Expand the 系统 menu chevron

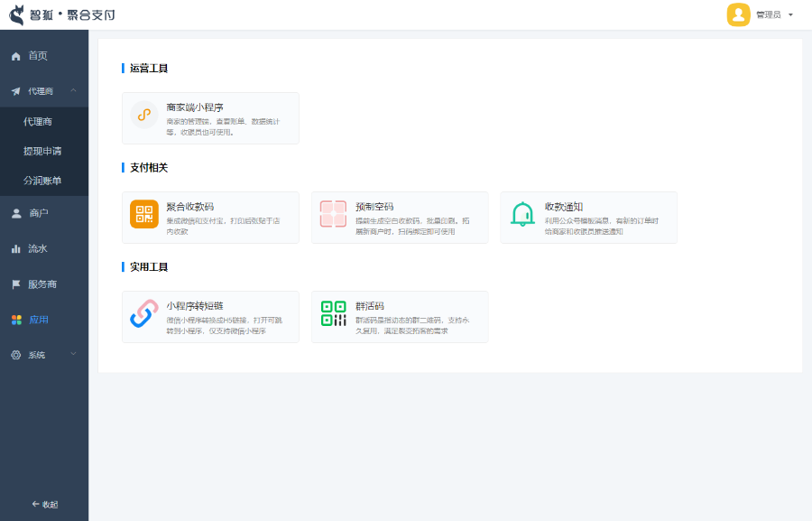(x=74, y=354)
